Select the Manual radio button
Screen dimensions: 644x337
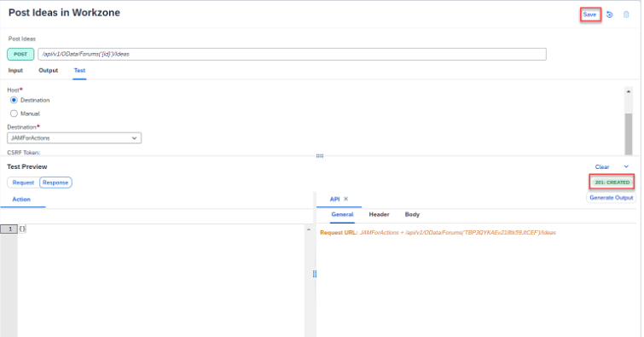pyautogui.click(x=14, y=113)
